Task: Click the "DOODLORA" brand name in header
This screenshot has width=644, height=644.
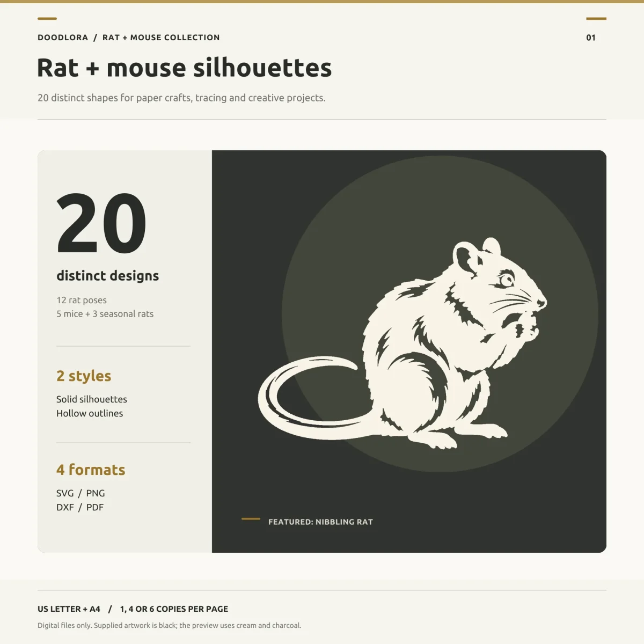Action: [x=63, y=38]
